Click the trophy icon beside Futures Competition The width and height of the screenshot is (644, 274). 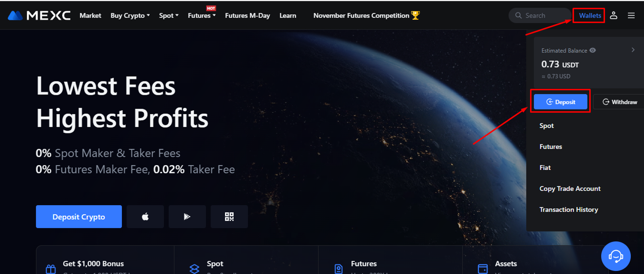pos(415,15)
